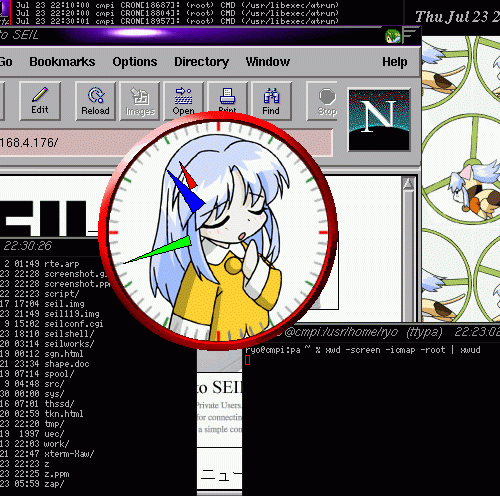This screenshot has width=500, height=496.
Task: Select the sys/ directory entry
Action: (54, 394)
